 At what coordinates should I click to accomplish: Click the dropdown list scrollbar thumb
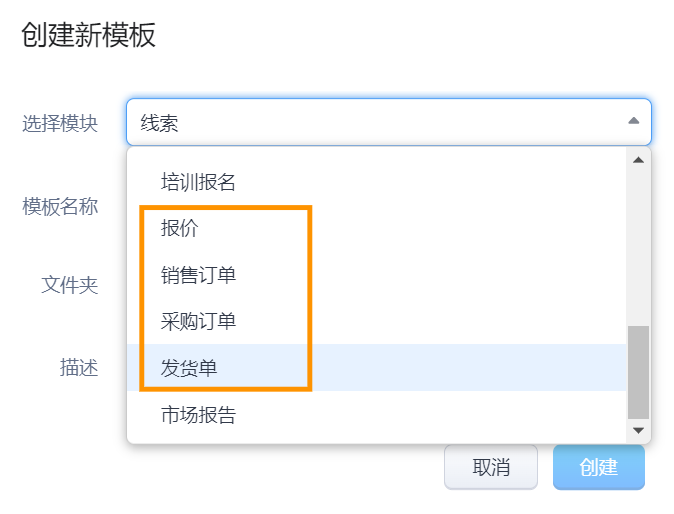click(638, 372)
